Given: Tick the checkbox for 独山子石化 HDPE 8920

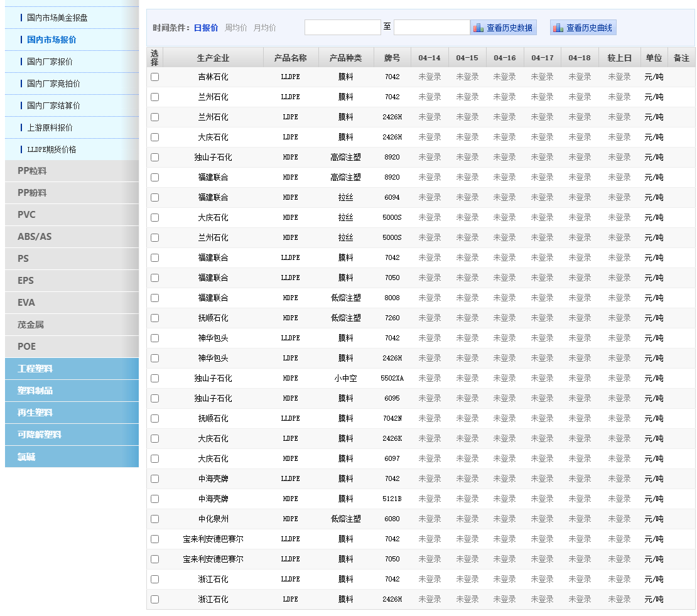Looking at the screenshot, I should [154, 158].
